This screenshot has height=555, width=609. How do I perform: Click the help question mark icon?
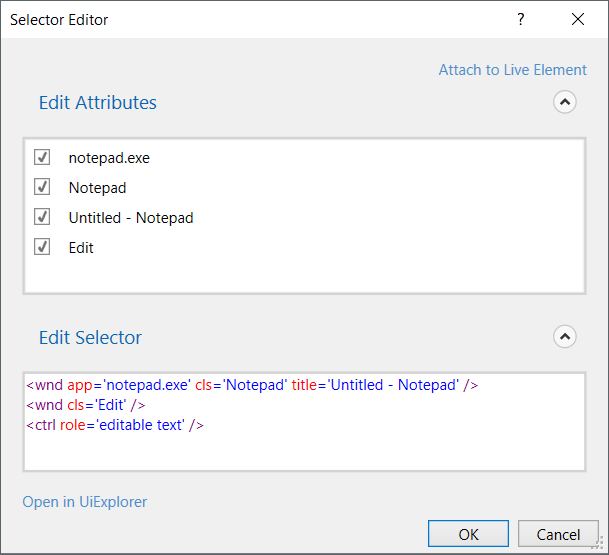[x=520, y=20]
